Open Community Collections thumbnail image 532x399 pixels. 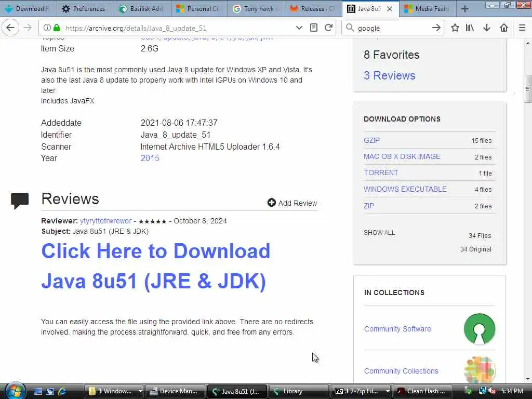[480, 370]
